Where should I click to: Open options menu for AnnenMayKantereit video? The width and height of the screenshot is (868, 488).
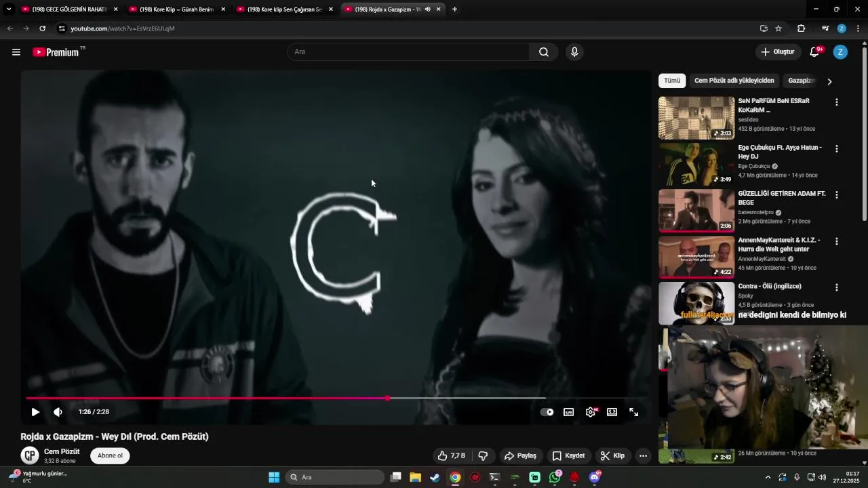(836, 241)
